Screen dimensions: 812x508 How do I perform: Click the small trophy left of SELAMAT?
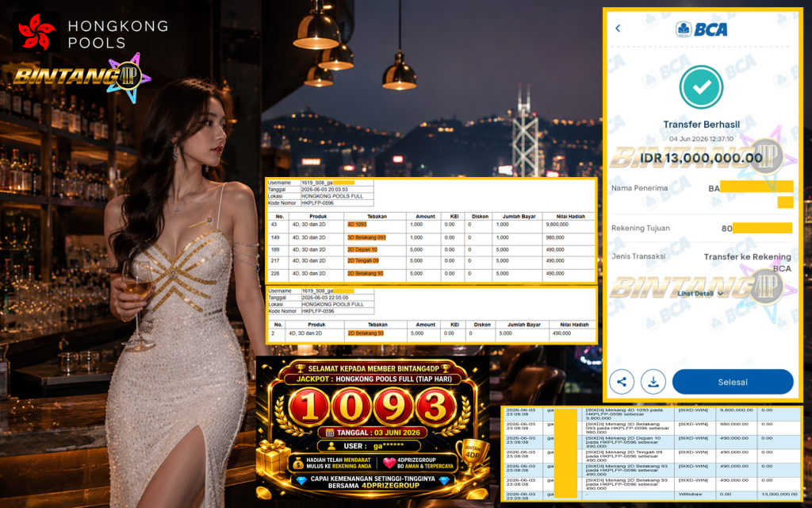pos(301,368)
